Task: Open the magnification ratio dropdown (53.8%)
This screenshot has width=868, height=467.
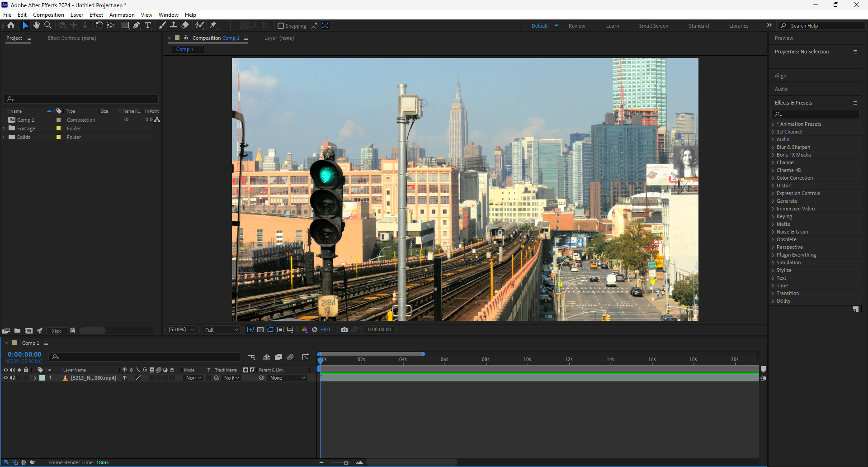Action: [x=182, y=330]
